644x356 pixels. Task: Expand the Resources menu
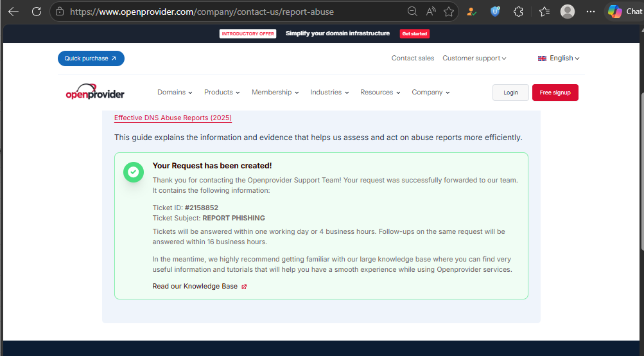380,92
